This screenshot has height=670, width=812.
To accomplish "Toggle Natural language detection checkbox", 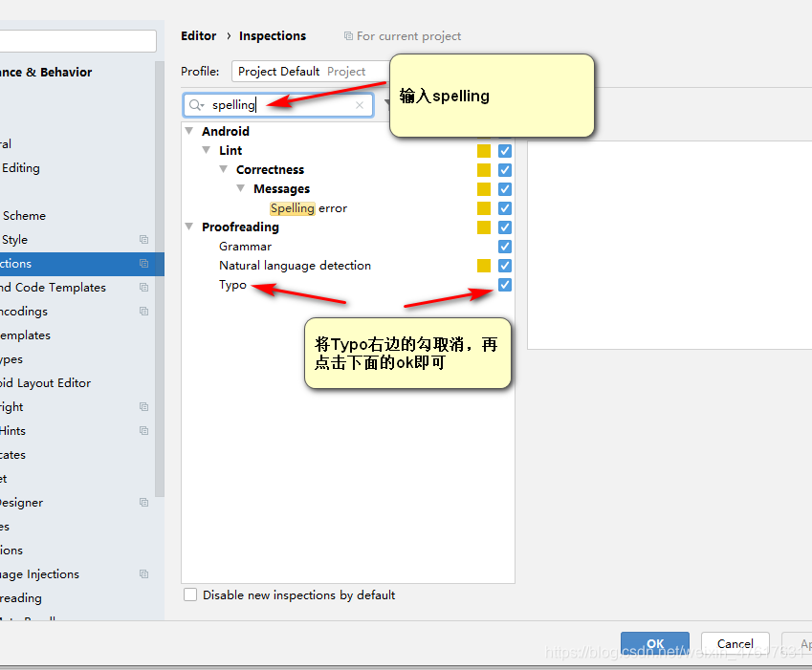I will pyautogui.click(x=505, y=266).
